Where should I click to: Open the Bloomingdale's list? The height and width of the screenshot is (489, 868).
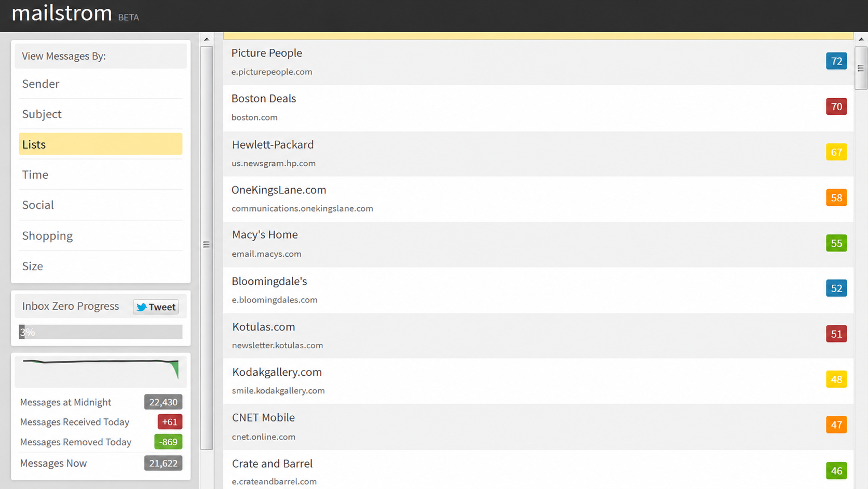(x=538, y=290)
